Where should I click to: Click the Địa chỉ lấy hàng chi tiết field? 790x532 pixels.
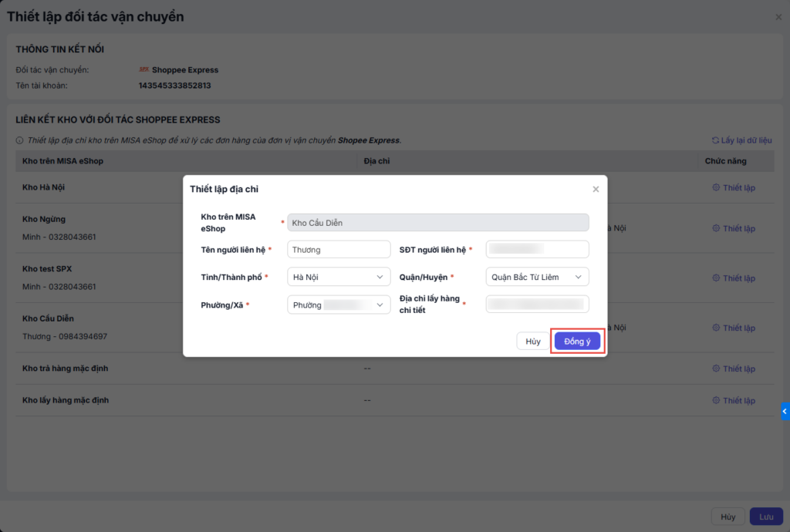[x=537, y=305]
